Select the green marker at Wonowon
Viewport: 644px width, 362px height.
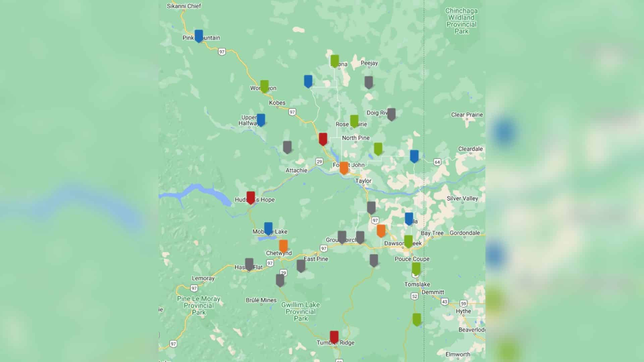point(264,86)
